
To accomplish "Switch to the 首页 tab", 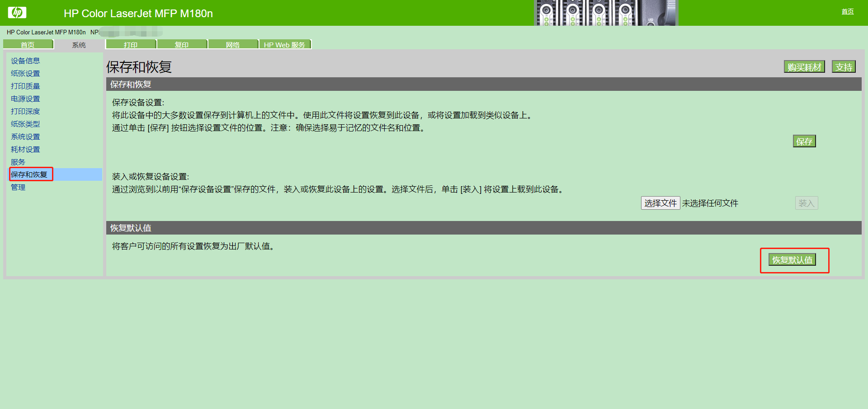I will [x=28, y=44].
